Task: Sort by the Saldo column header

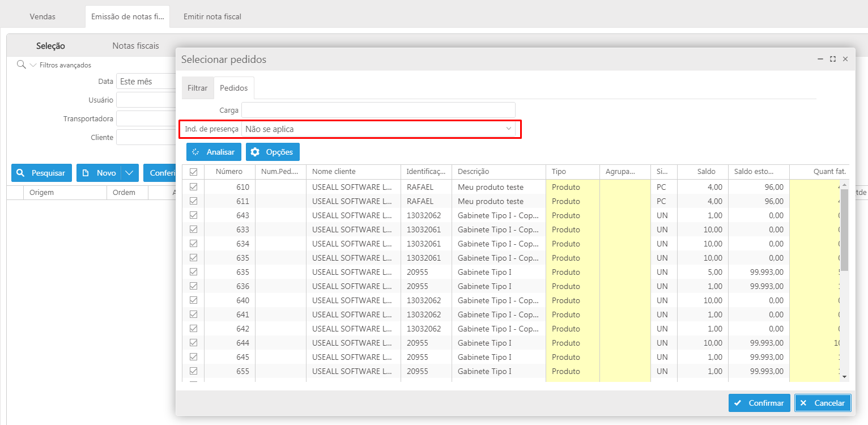Action: 703,172
